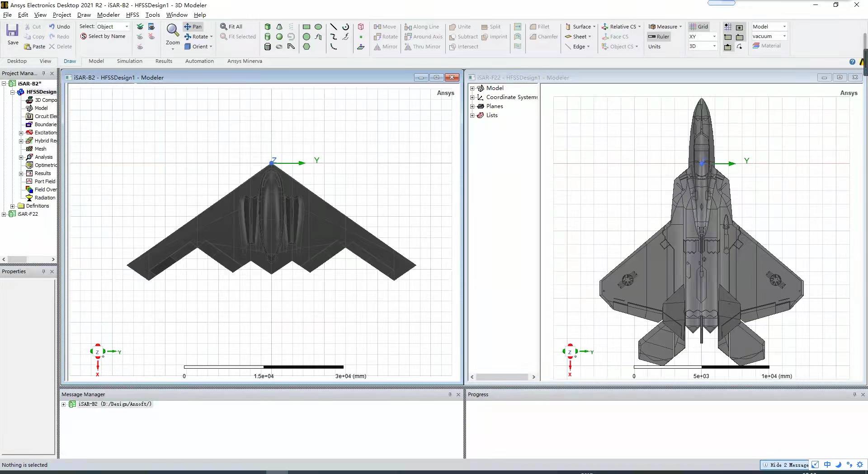Open the Select Object mode dropdown
Image resolution: width=868 pixels, height=474 pixels.
(x=113, y=27)
